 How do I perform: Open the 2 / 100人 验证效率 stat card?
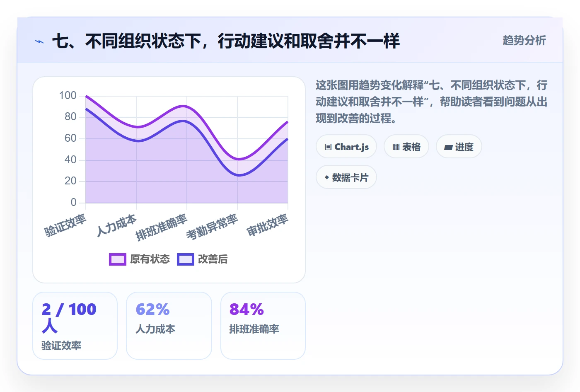click(x=75, y=326)
